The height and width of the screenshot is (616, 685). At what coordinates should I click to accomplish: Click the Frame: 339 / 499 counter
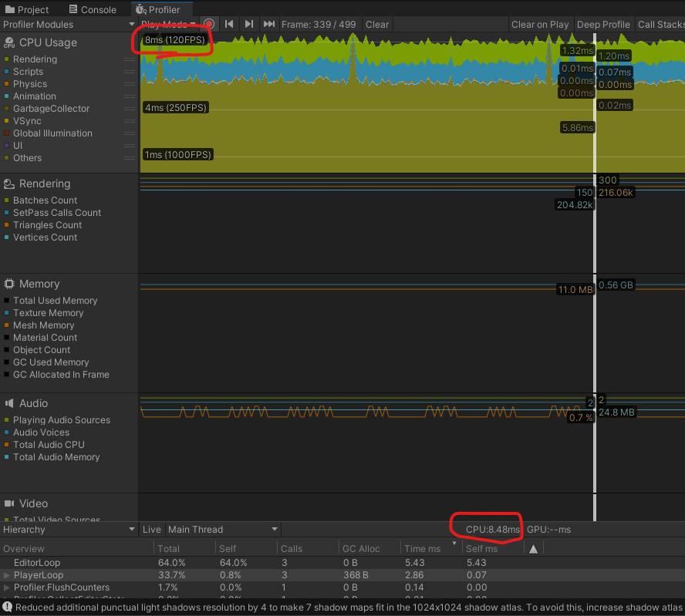click(x=319, y=25)
